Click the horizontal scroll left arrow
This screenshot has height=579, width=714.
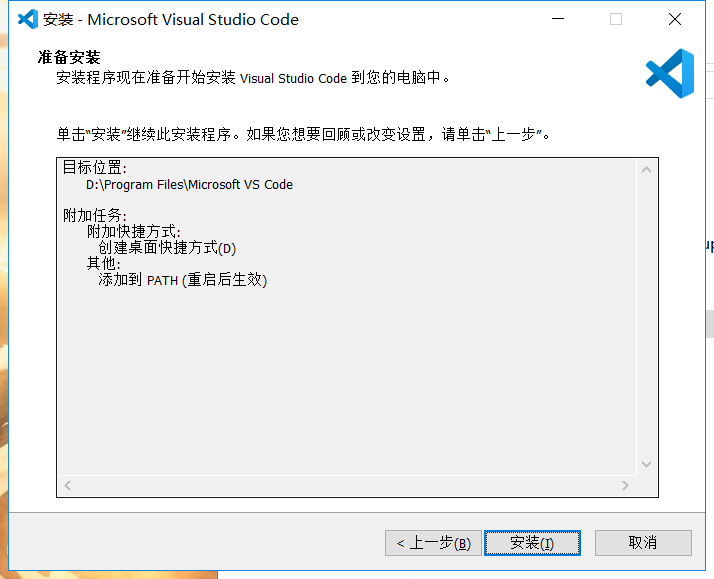(x=68, y=486)
